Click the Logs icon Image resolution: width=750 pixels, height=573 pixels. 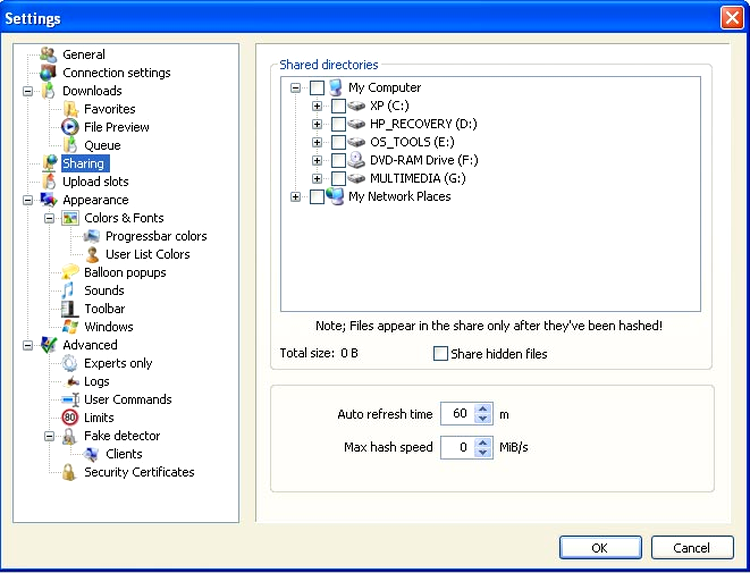(73, 382)
